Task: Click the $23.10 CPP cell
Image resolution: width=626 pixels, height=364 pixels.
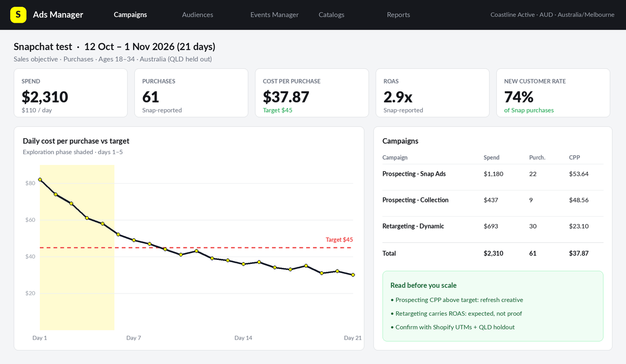Action: [x=579, y=226]
